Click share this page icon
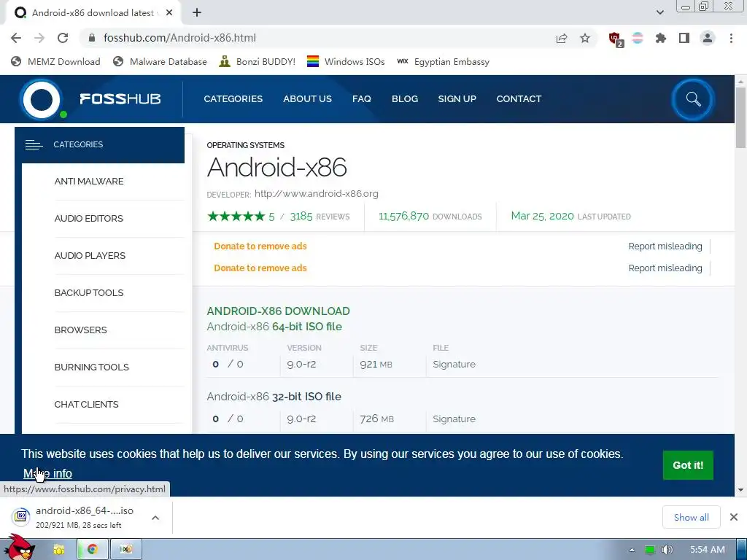Screen dimensions: 747x560 (562, 38)
